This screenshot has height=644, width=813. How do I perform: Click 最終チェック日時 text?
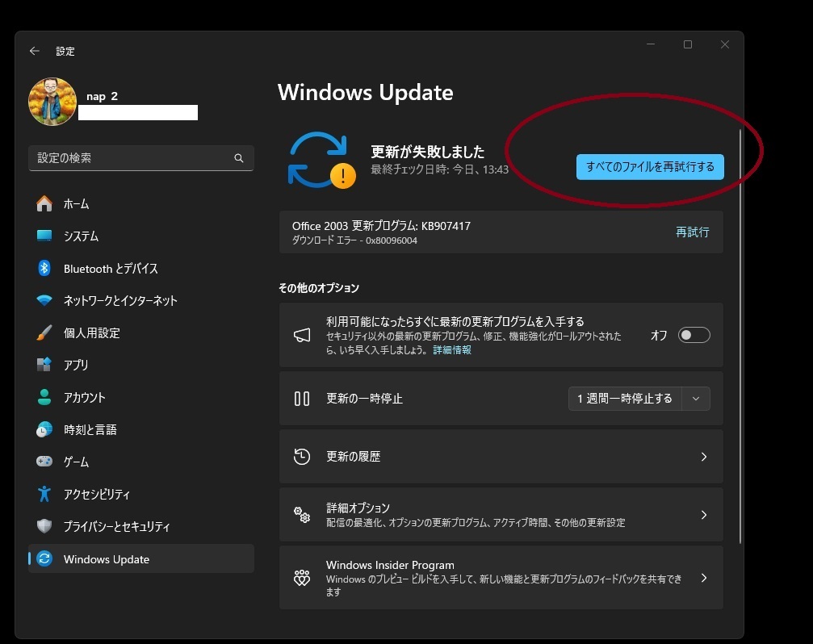pos(440,169)
